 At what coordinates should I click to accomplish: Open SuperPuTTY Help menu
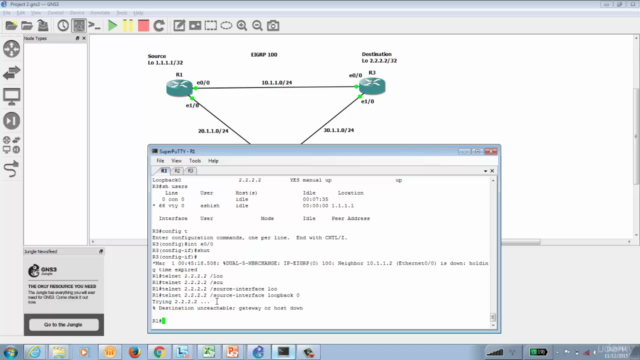point(213,161)
